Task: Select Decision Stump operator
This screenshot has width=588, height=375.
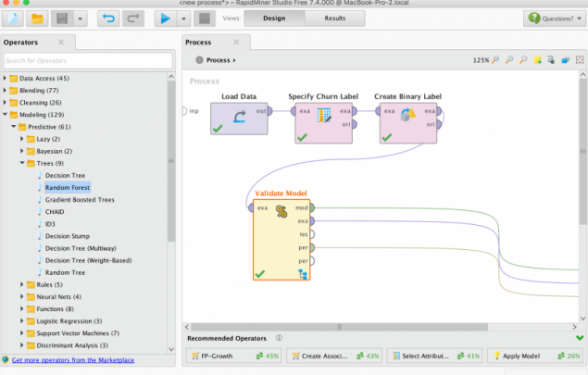Action: tap(67, 236)
